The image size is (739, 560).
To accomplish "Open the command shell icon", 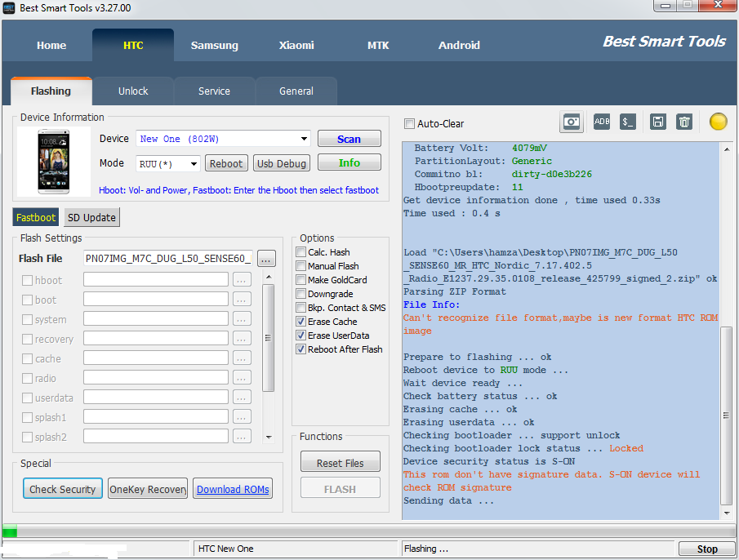I will coord(627,122).
